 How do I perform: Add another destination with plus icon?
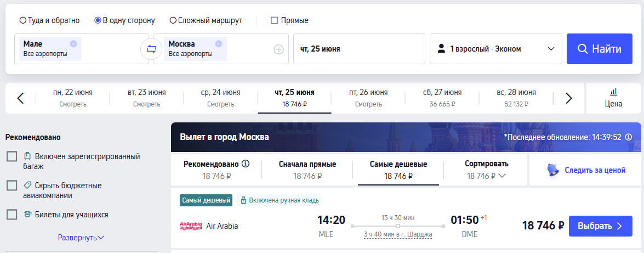coord(278,49)
